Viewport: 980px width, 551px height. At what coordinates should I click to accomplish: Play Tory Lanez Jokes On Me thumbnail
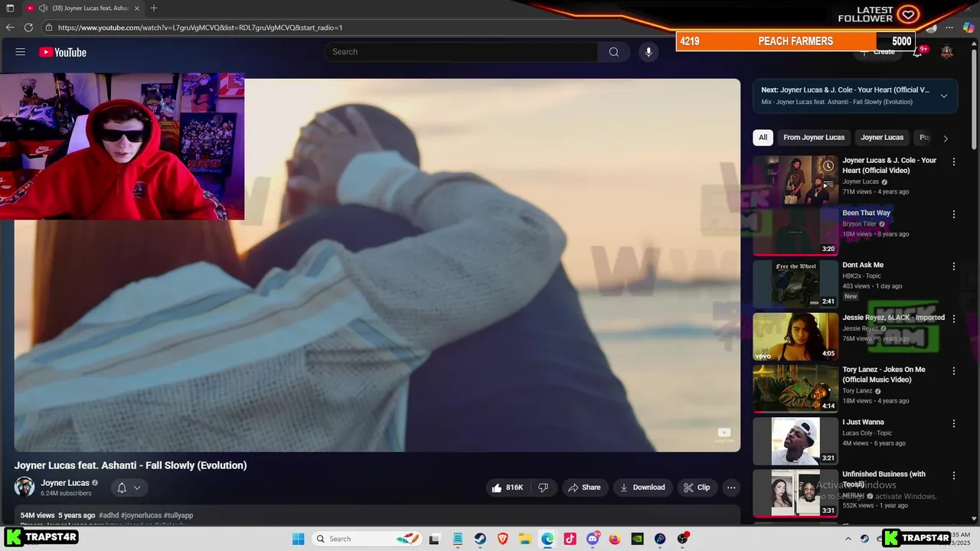point(795,389)
